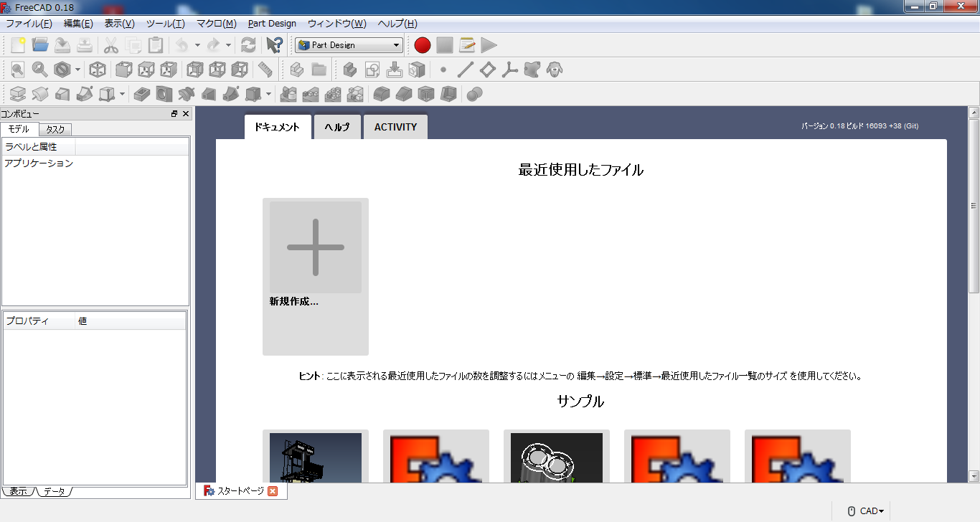980x522 pixels.
Task: Click Fit selection magnifier icon
Action: [39, 70]
